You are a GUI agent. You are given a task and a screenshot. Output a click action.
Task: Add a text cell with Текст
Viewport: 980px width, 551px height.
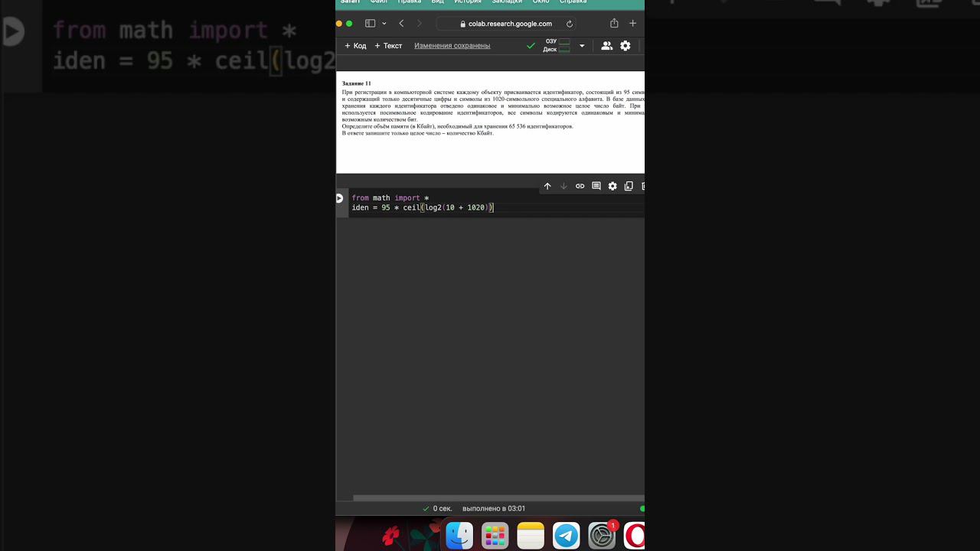[x=388, y=46]
